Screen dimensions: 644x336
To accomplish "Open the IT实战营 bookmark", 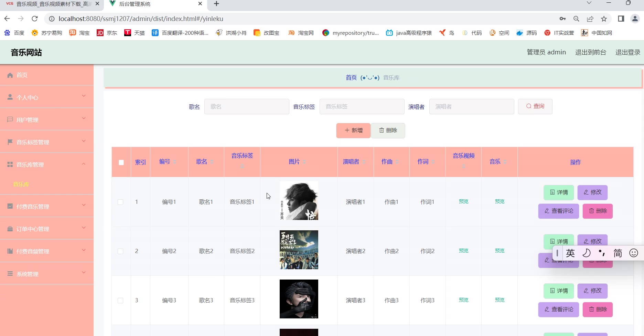I will tap(559, 33).
